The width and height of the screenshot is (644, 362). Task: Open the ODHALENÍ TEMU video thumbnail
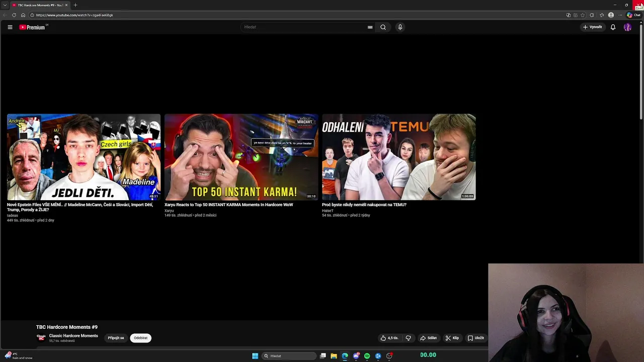coord(398,157)
